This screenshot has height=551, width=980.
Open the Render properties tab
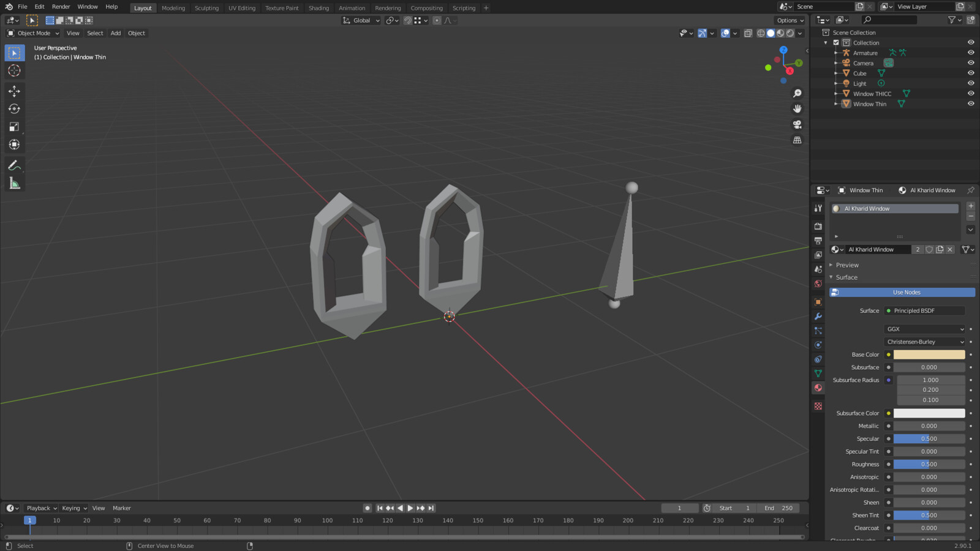point(818,226)
